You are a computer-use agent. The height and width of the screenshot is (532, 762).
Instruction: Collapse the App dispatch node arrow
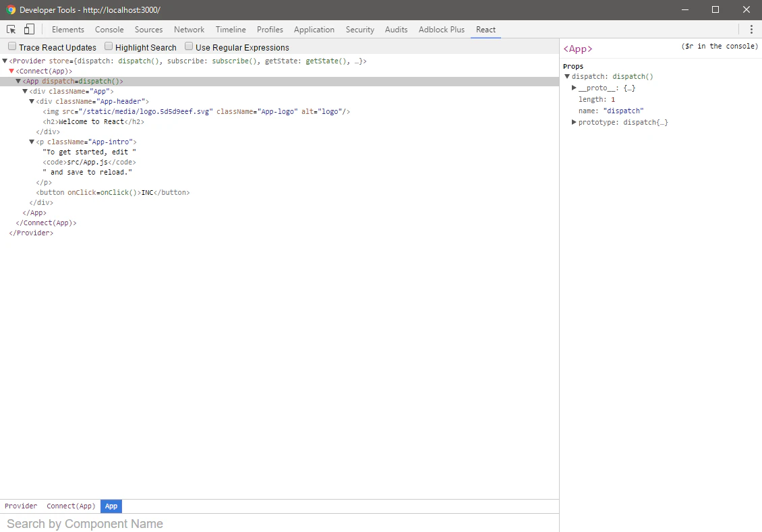click(x=18, y=81)
